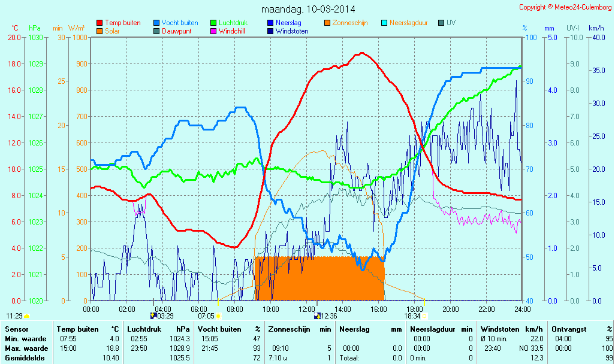Click the orange Solar legend square

pos(100,31)
